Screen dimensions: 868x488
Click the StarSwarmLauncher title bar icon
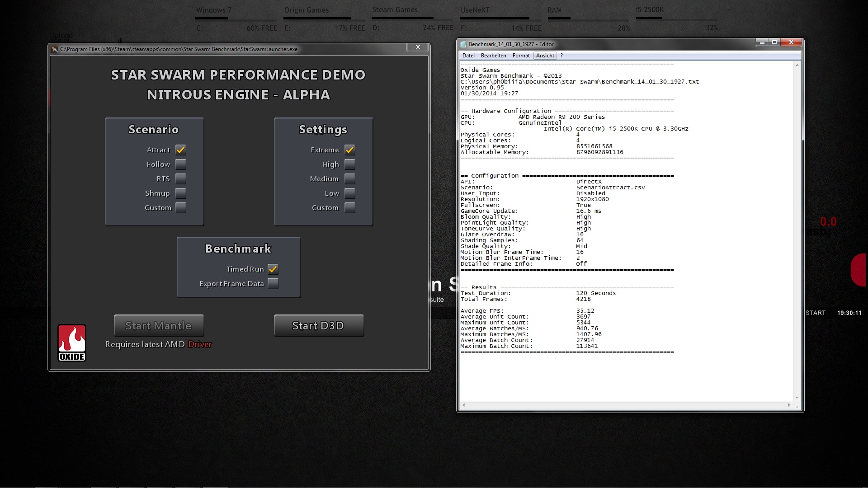pos(55,49)
